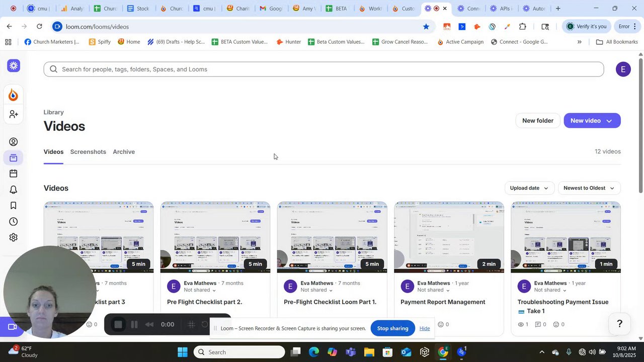Viewport: 644px width, 362px height.
Task: Click the invite teammates person-plus icon
Action: click(x=14, y=115)
